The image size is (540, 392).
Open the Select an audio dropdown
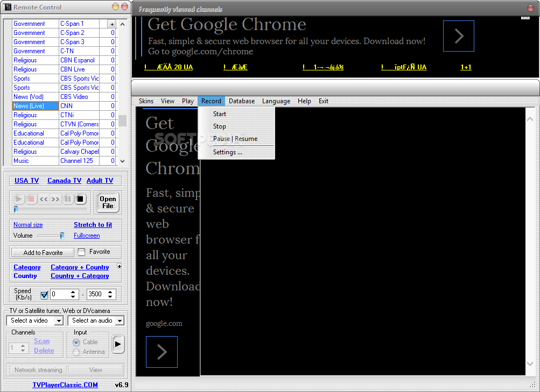pos(120,321)
